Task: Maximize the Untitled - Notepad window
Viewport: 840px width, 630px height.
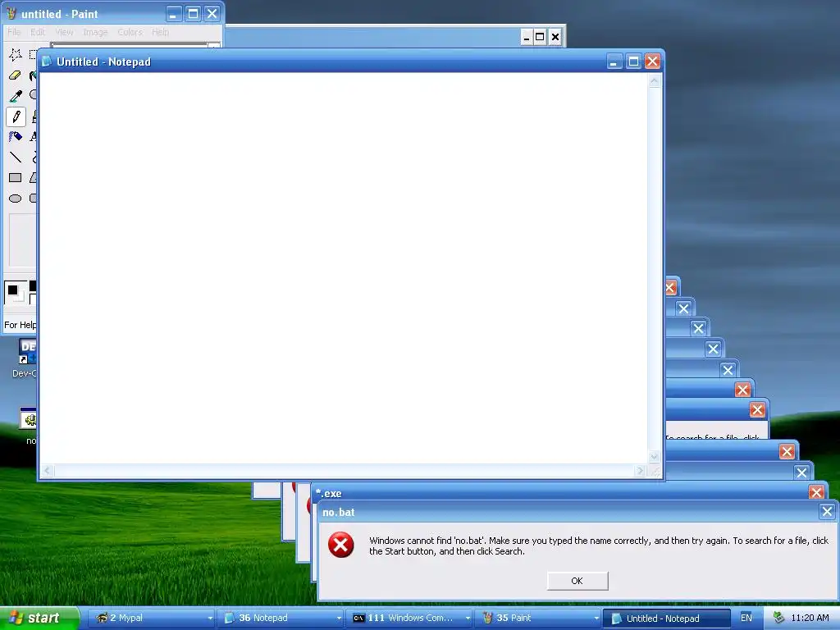Action: click(633, 62)
